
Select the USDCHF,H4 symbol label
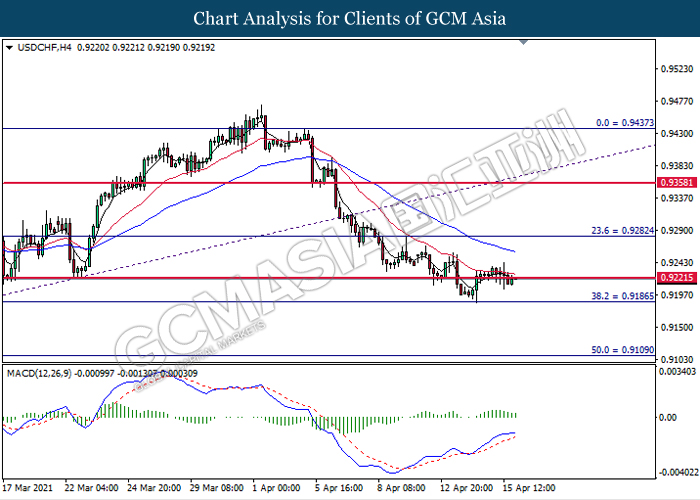[x=44, y=47]
